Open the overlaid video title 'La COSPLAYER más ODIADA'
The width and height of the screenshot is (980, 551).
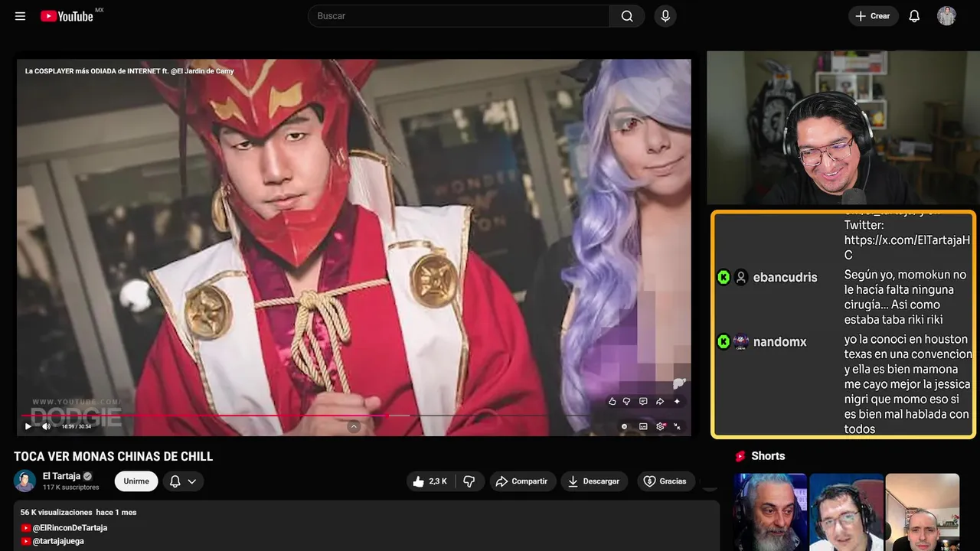point(129,70)
